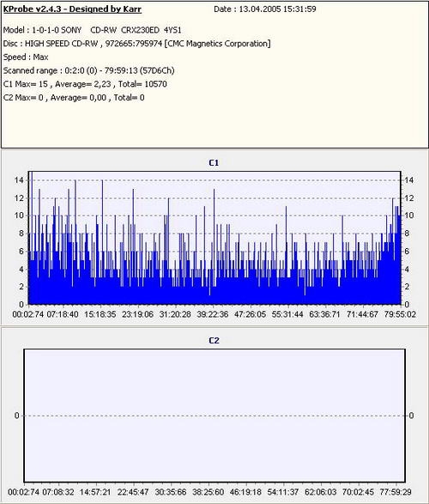
Task: Click C1 x-axis label 31:20:28
Action: coord(175,314)
